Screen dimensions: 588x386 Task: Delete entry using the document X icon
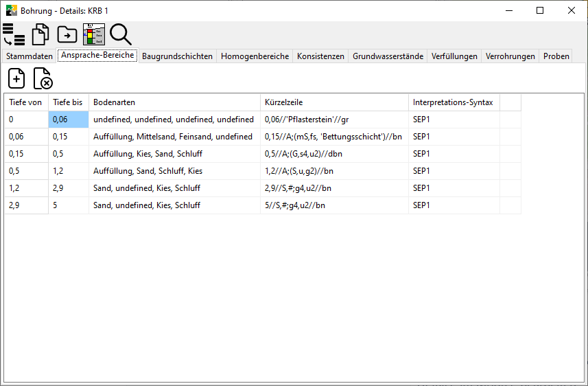pyautogui.click(x=43, y=78)
